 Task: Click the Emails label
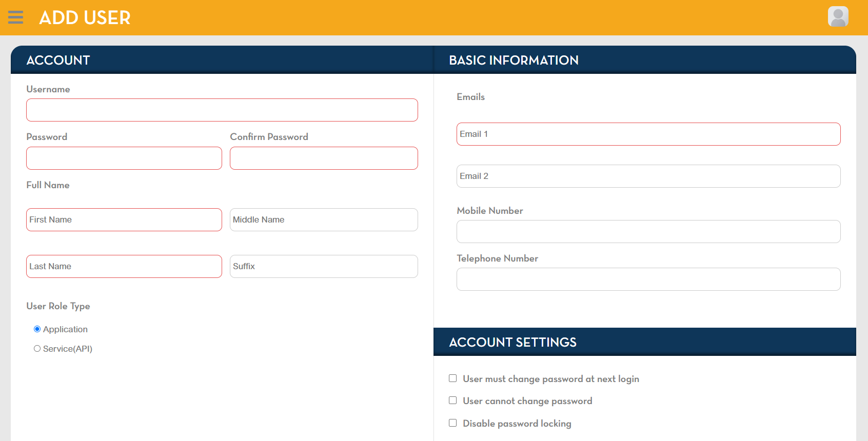point(470,97)
